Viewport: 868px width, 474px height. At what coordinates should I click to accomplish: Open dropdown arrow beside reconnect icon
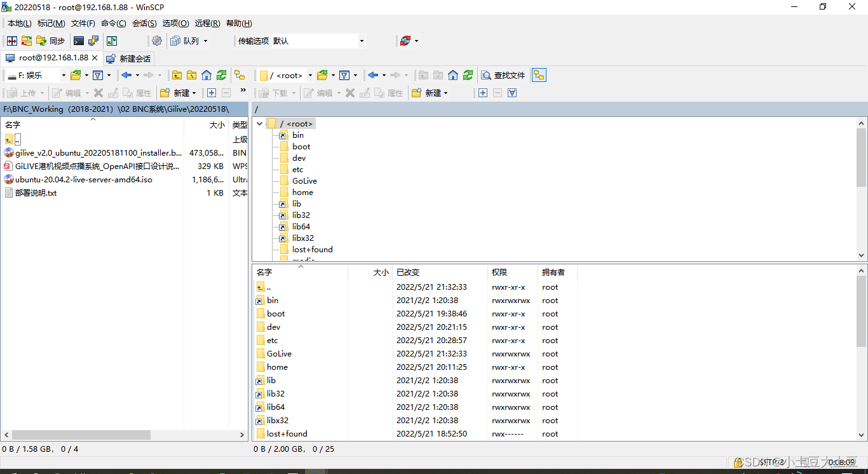(x=416, y=41)
